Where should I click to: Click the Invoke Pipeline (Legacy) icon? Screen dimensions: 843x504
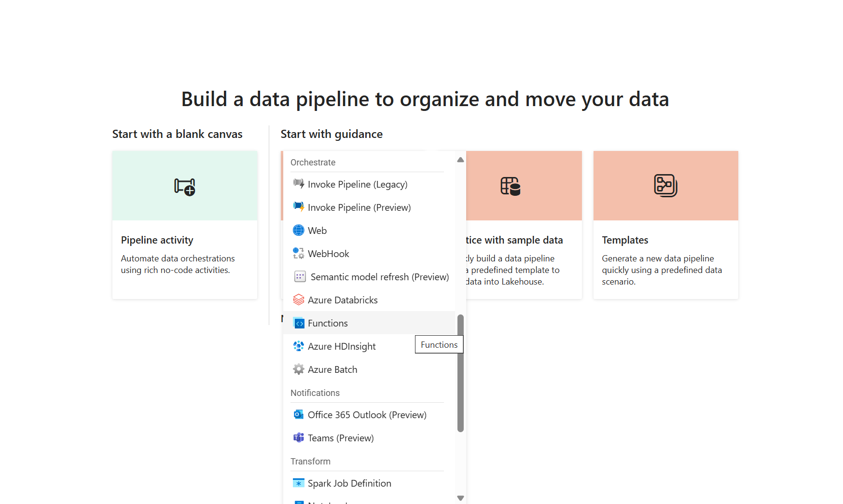coord(299,184)
